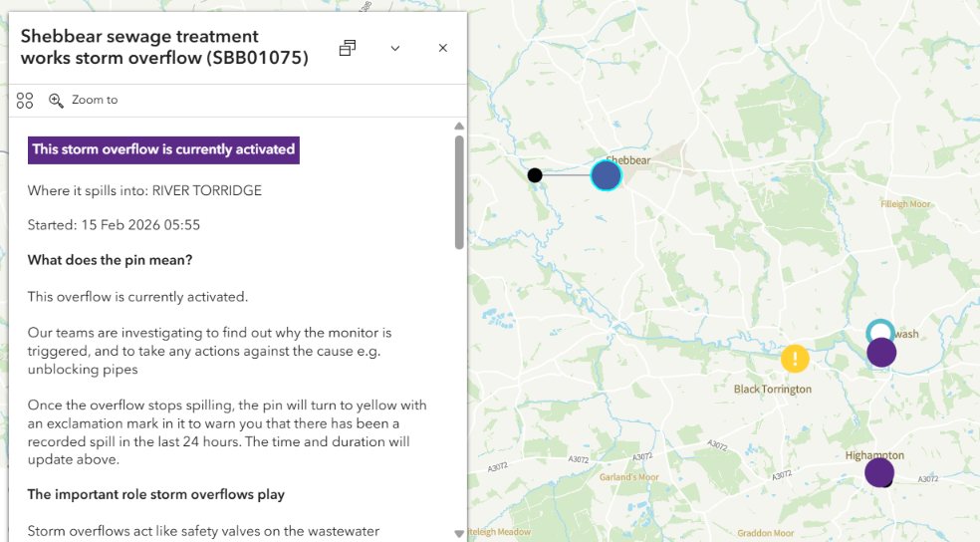The width and height of the screenshot is (980, 542).
Task: Collapse the popup using the chevron
Action: tap(395, 48)
